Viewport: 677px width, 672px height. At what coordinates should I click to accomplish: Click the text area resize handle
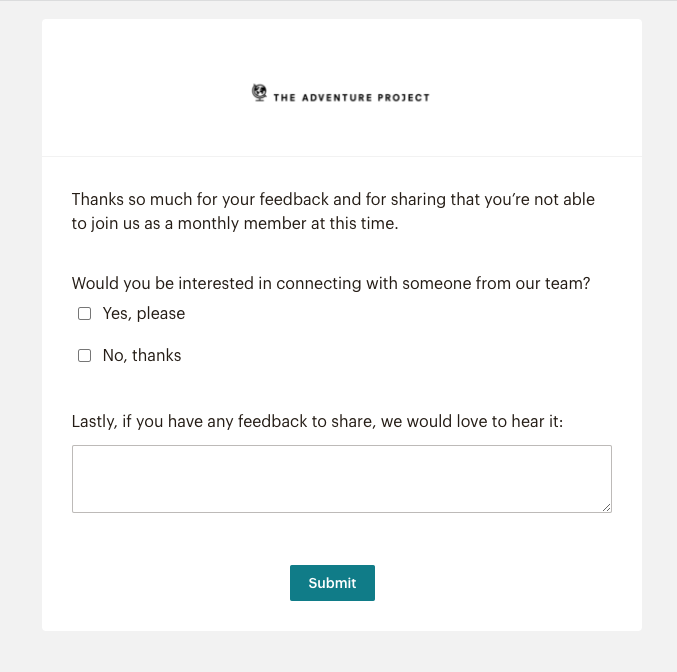point(607,508)
